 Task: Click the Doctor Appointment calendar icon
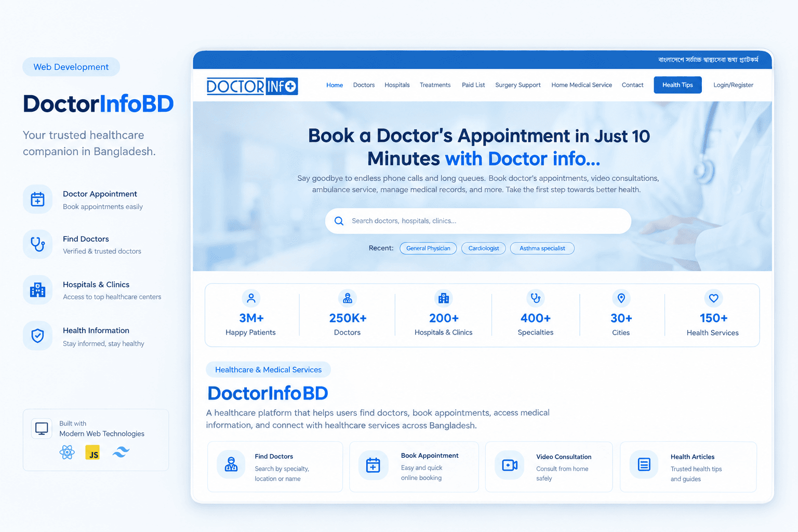pos(37,199)
